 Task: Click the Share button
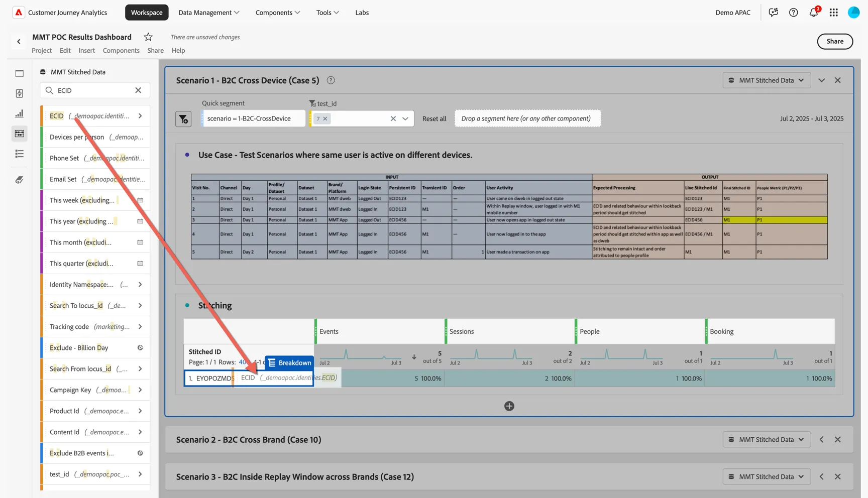point(835,42)
